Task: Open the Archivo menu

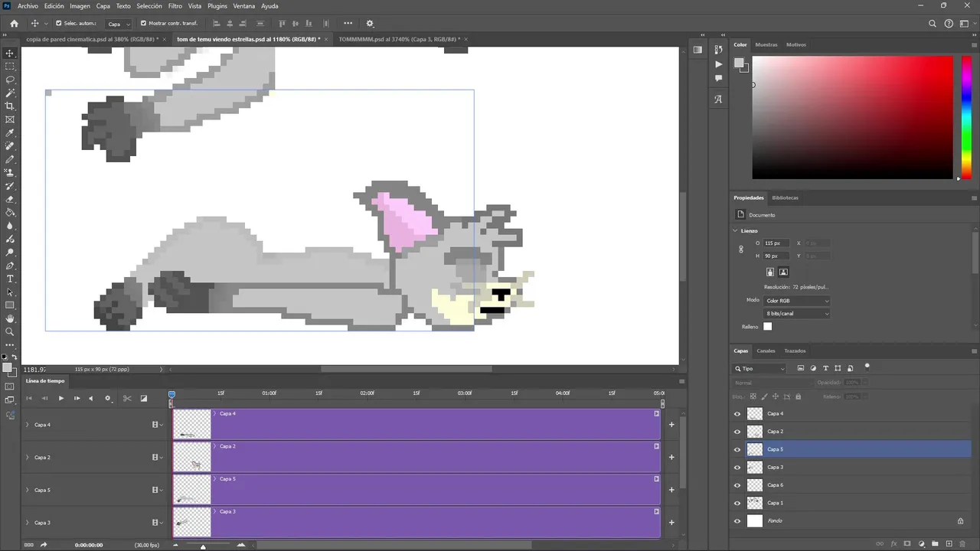Action: pos(28,6)
